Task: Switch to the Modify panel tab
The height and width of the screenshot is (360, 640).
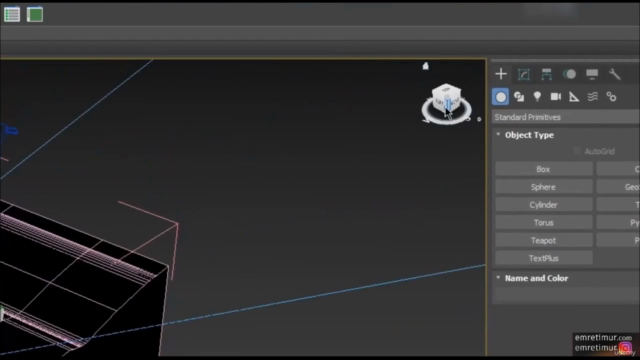Action: click(524, 74)
